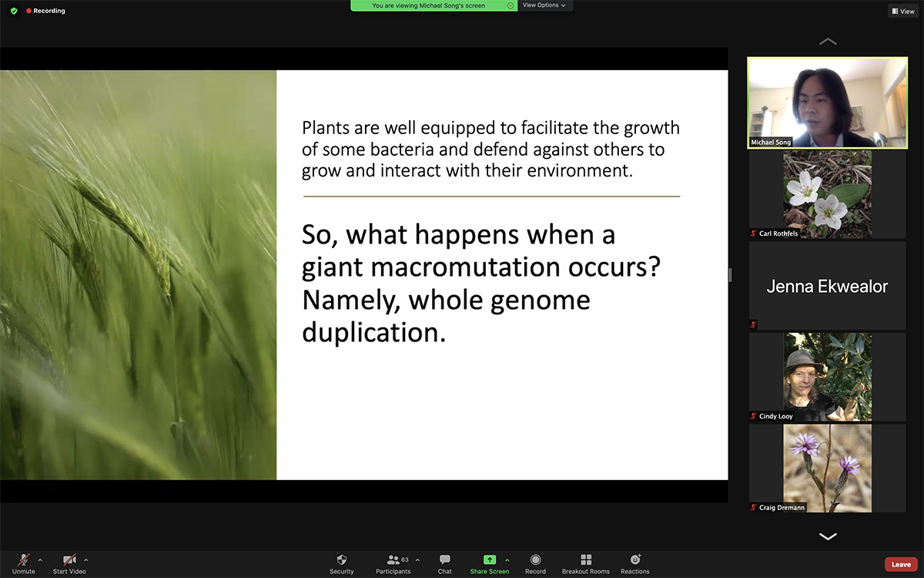Click the slide text 'Plants are well equipped'

click(491, 150)
